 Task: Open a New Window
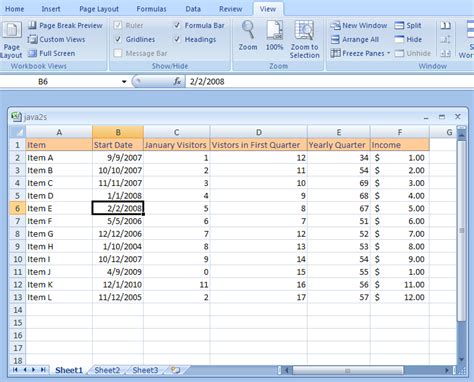point(359,26)
